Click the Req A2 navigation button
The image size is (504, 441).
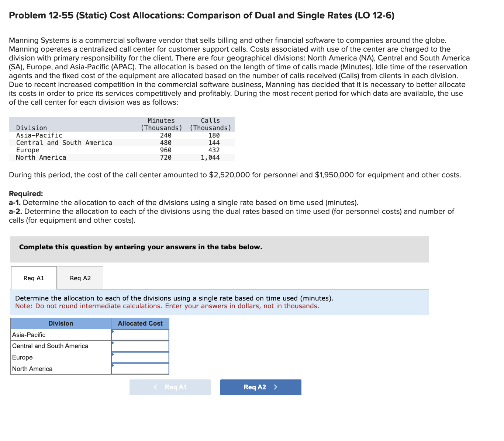click(260, 387)
